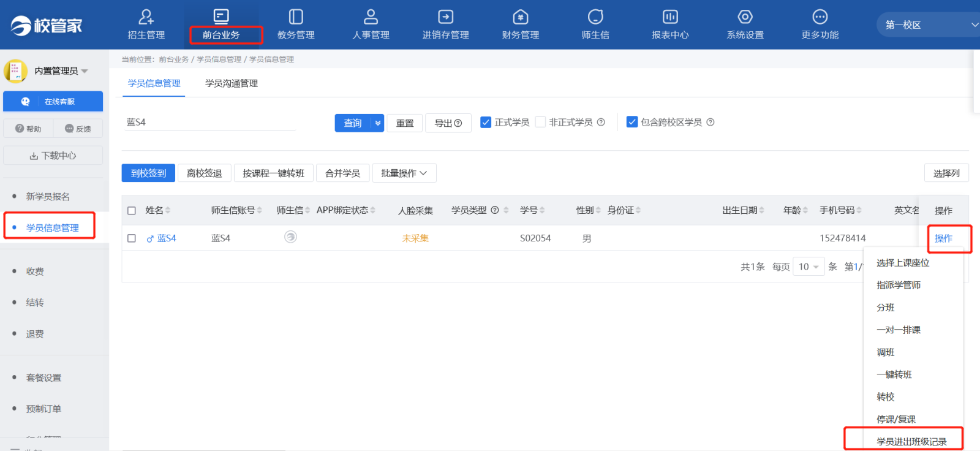
Task: Open 师生信 module icon
Action: click(595, 17)
